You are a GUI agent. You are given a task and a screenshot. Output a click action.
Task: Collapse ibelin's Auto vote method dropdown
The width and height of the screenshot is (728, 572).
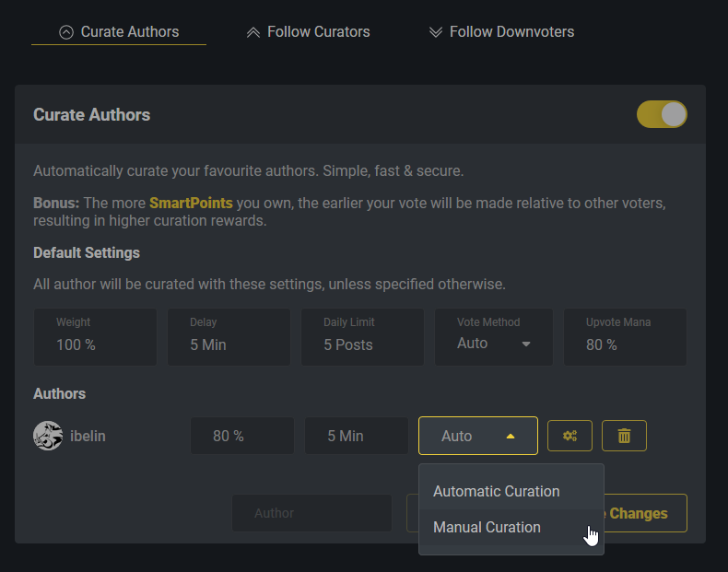point(477,436)
